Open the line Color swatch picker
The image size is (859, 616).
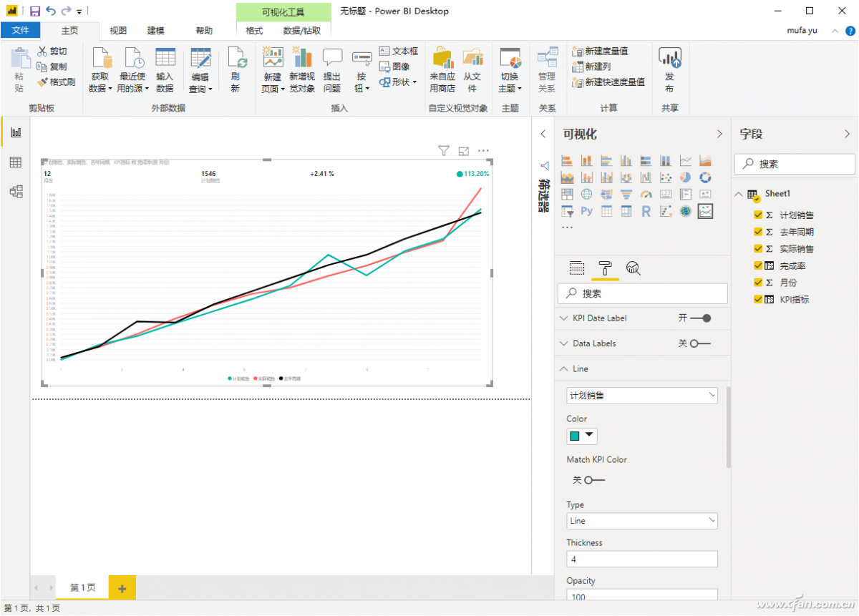click(581, 436)
